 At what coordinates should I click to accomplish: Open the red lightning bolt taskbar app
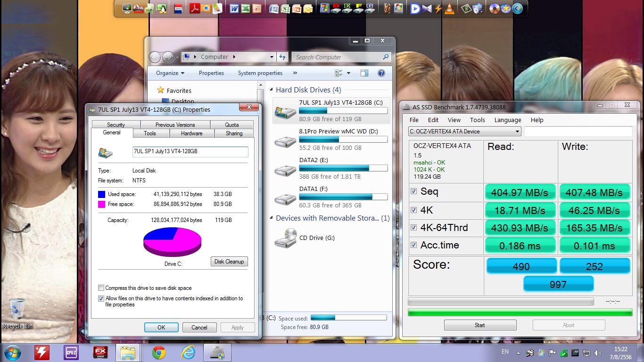tap(42, 353)
